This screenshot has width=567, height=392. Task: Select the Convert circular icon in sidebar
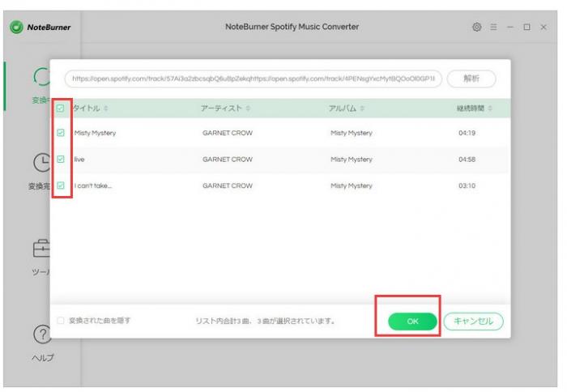pyautogui.click(x=42, y=77)
